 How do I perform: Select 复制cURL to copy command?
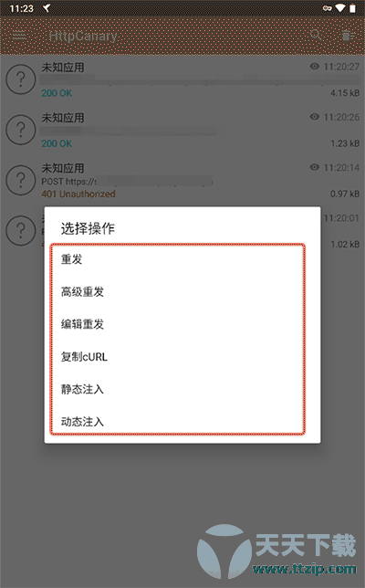coord(177,357)
